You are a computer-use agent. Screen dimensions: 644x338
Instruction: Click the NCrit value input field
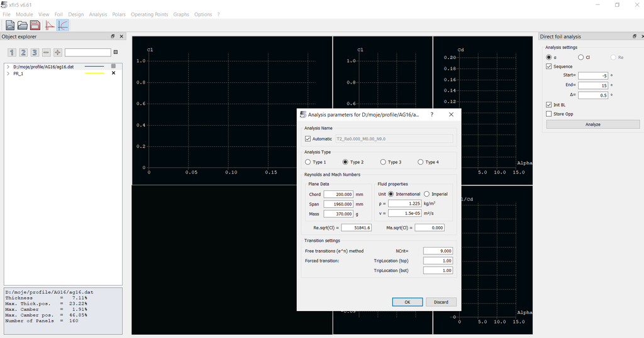(x=438, y=251)
